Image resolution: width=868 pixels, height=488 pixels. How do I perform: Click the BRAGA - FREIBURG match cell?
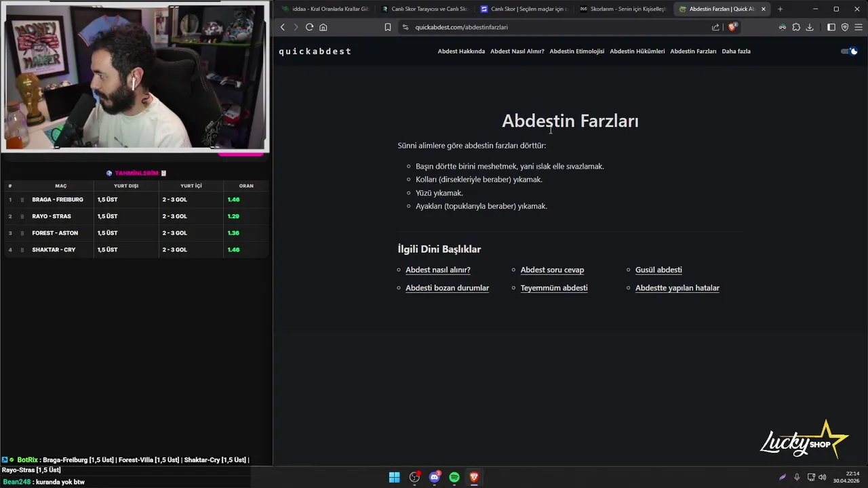click(58, 200)
